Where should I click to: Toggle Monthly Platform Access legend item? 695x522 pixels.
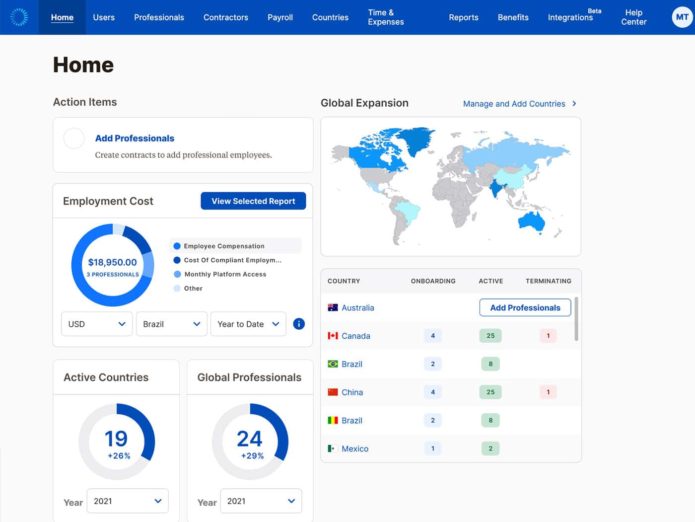click(x=224, y=274)
